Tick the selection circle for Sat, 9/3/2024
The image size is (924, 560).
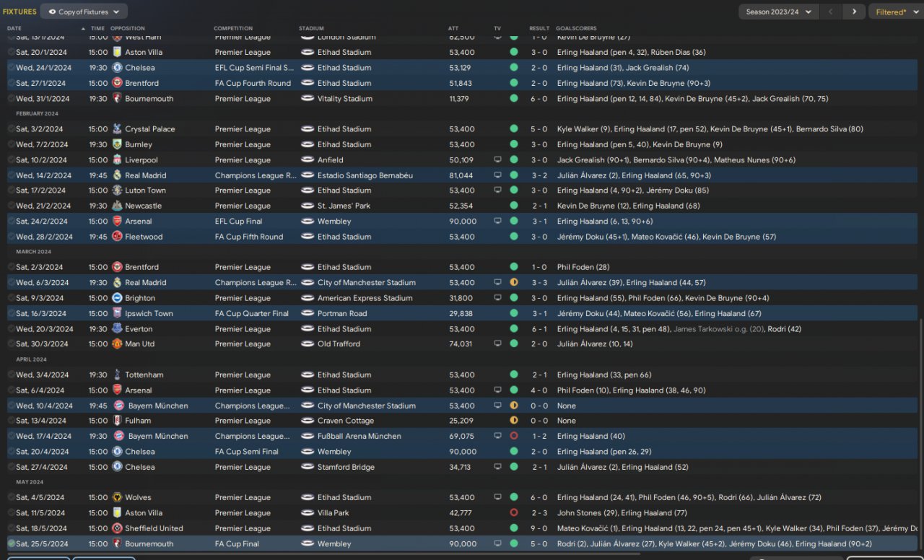[11, 298]
